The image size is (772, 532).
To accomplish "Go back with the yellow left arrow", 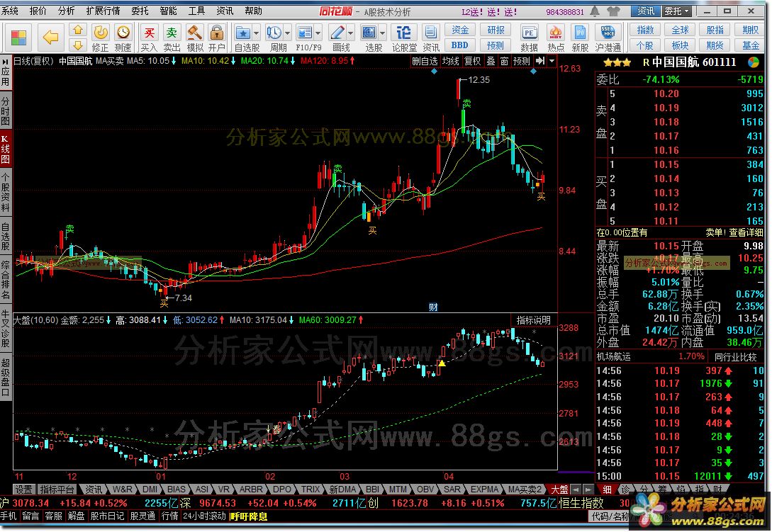I will coord(50,37).
